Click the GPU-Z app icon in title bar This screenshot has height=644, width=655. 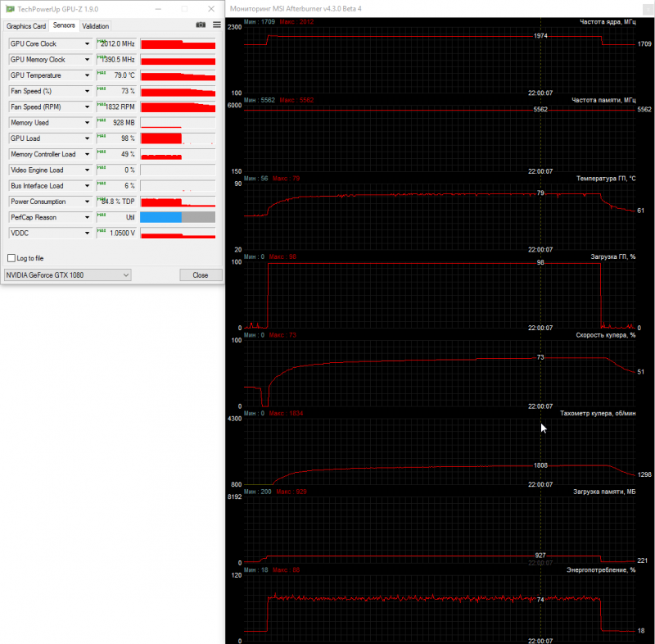pyautogui.click(x=10, y=9)
